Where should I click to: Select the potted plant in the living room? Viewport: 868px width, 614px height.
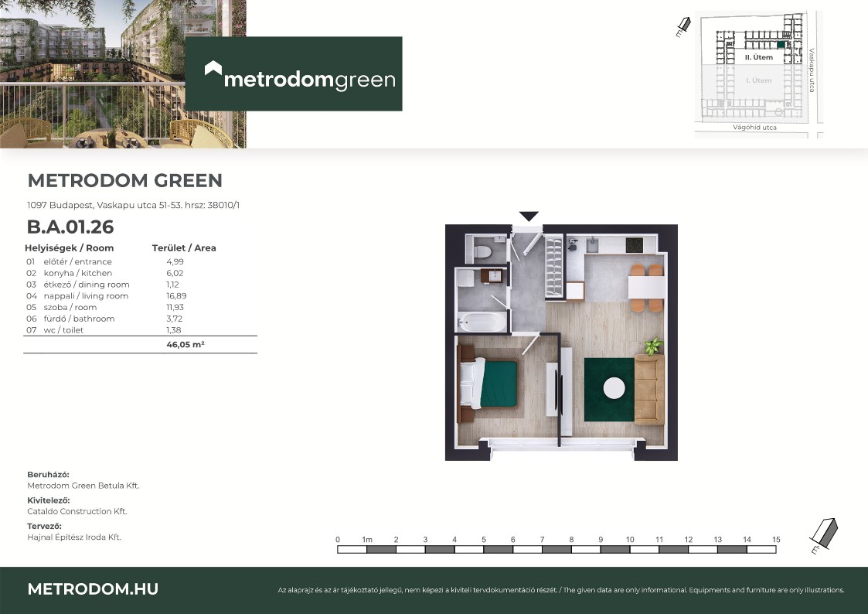click(654, 346)
